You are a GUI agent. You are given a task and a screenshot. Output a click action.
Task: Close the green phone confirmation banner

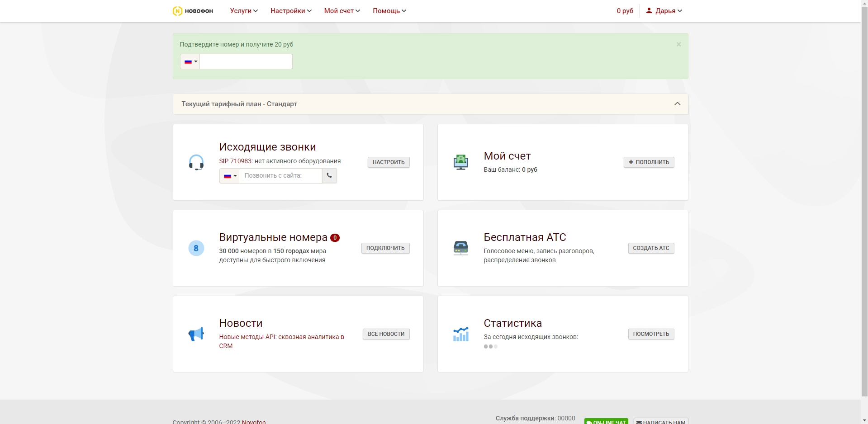pyautogui.click(x=678, y=44)
